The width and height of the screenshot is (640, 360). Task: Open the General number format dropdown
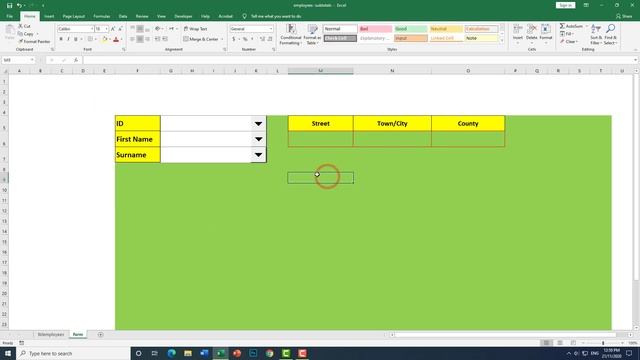[271, 29]
